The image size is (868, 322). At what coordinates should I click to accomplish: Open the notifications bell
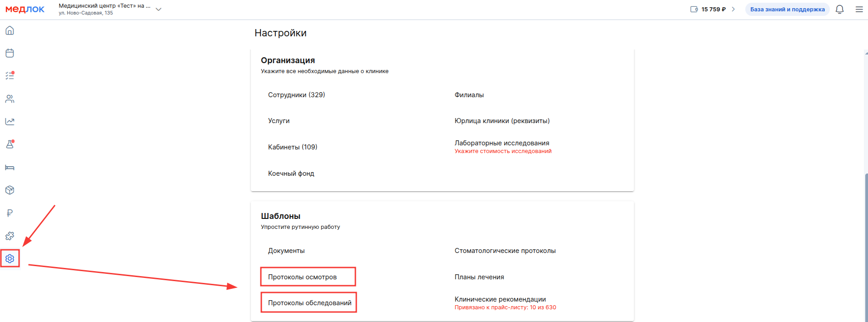click(839, 10)
